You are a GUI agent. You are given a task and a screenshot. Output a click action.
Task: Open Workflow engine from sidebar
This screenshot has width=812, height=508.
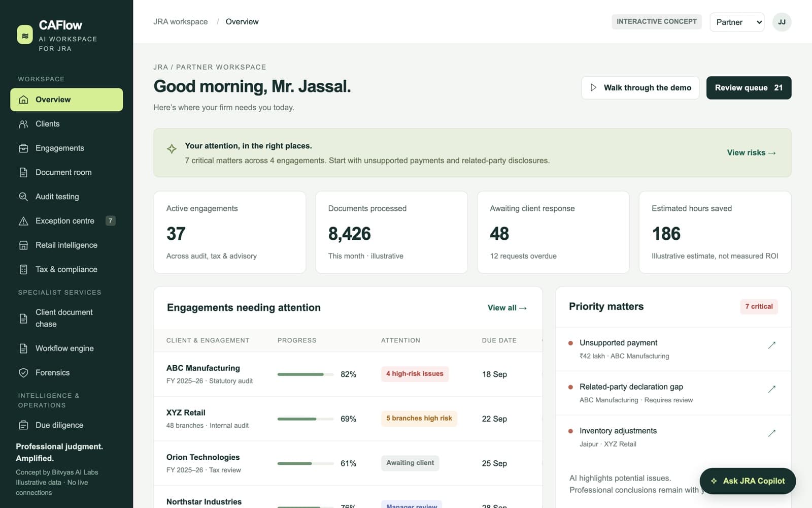66,348
